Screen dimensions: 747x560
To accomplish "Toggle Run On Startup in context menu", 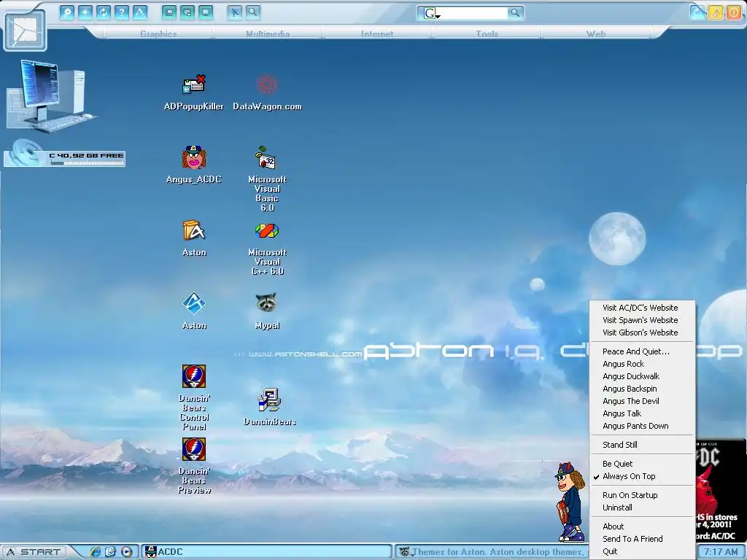I will (642, 495).
